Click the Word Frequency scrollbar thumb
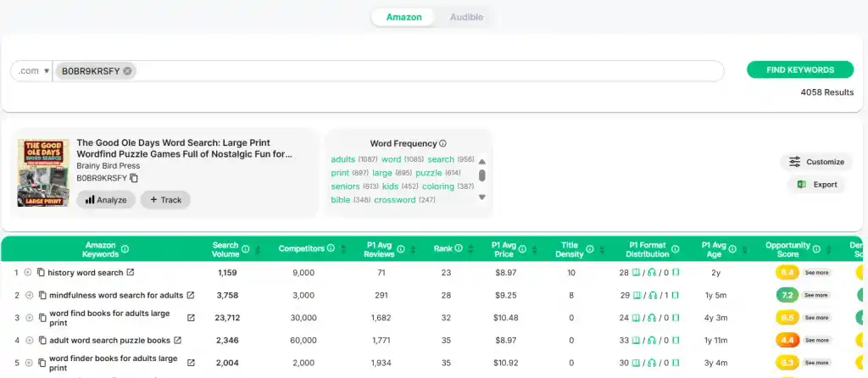This screenshot has height=378, width=868. (481, 175)
